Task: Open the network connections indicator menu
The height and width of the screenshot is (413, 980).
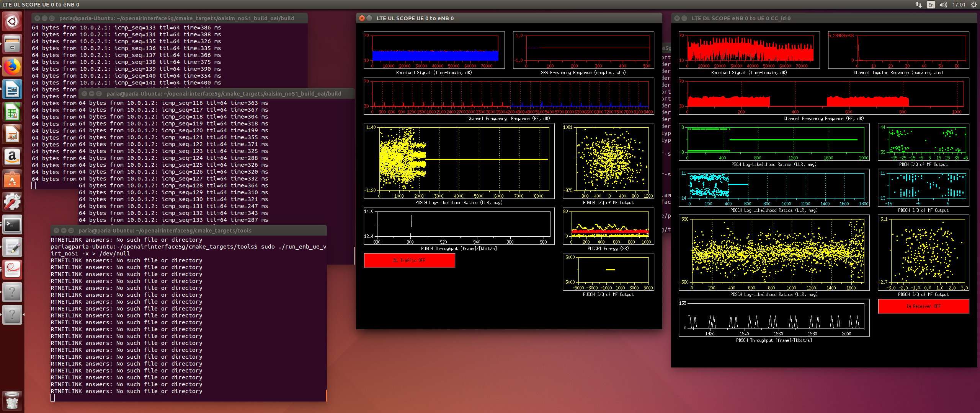Action: point(918,5)
